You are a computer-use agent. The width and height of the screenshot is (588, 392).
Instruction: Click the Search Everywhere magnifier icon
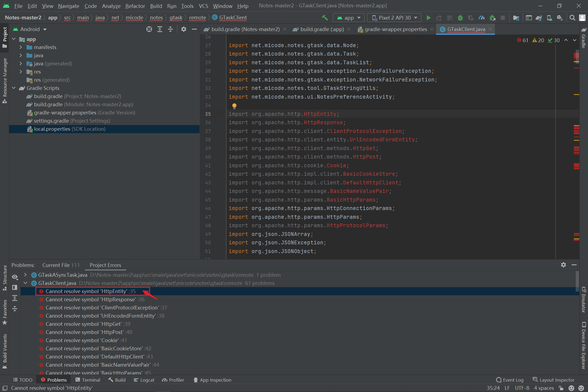[x=572, y=18]
